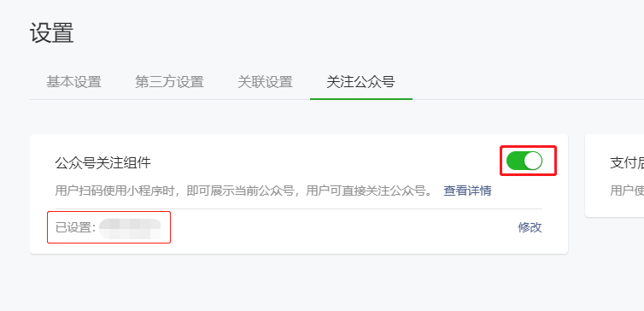The height and width of the screenshot is (311, 644).
Task: Click the divider line above 已设置
Action: (299, 208)
